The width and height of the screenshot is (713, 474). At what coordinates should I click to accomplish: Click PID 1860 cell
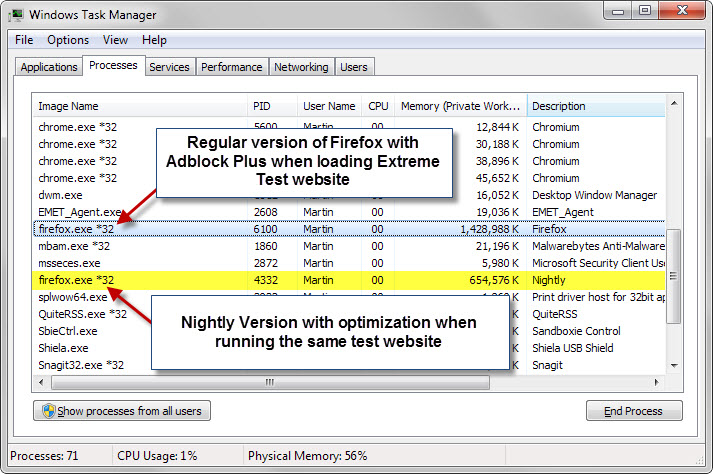(x=266, y=246)
